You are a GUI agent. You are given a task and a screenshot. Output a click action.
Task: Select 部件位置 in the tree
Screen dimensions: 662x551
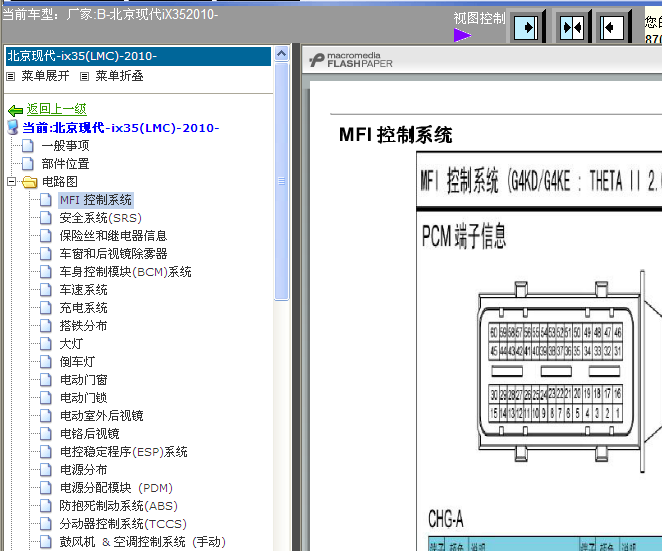(65, 164)
